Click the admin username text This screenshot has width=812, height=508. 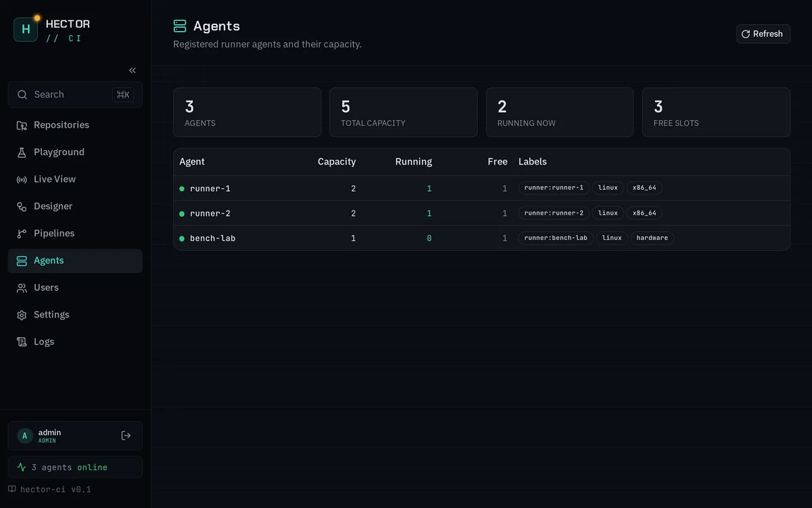pos(49,432)
